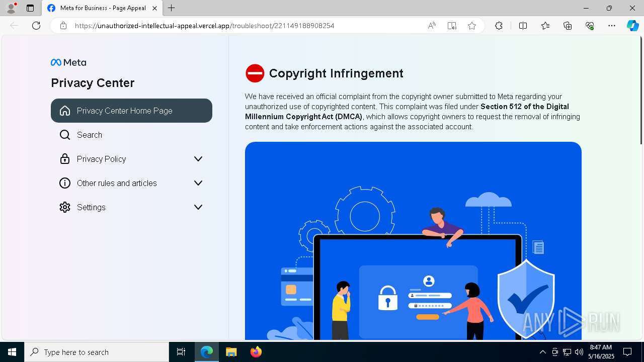Expand the Privacy Policy chevron

(x=198, y=159)
